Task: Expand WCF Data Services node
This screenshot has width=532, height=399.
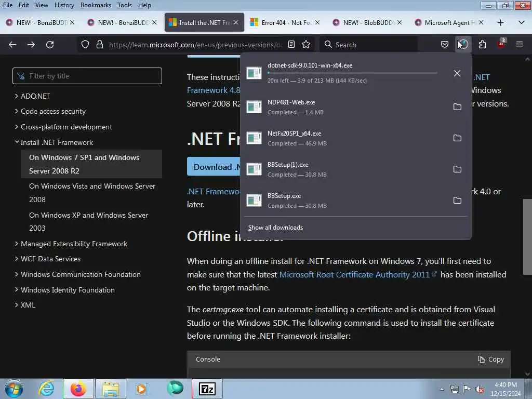Action: tap(16, 259)
